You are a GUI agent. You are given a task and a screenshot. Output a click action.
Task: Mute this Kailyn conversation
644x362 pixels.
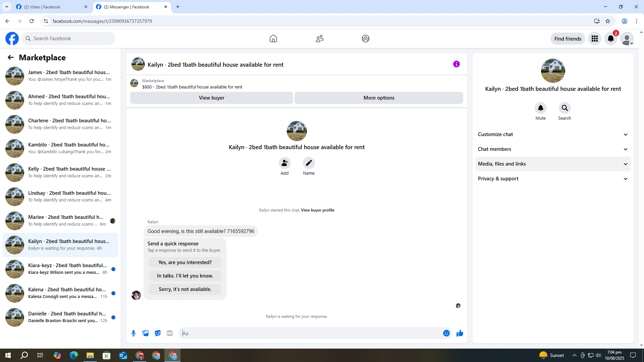pos(540,108)
